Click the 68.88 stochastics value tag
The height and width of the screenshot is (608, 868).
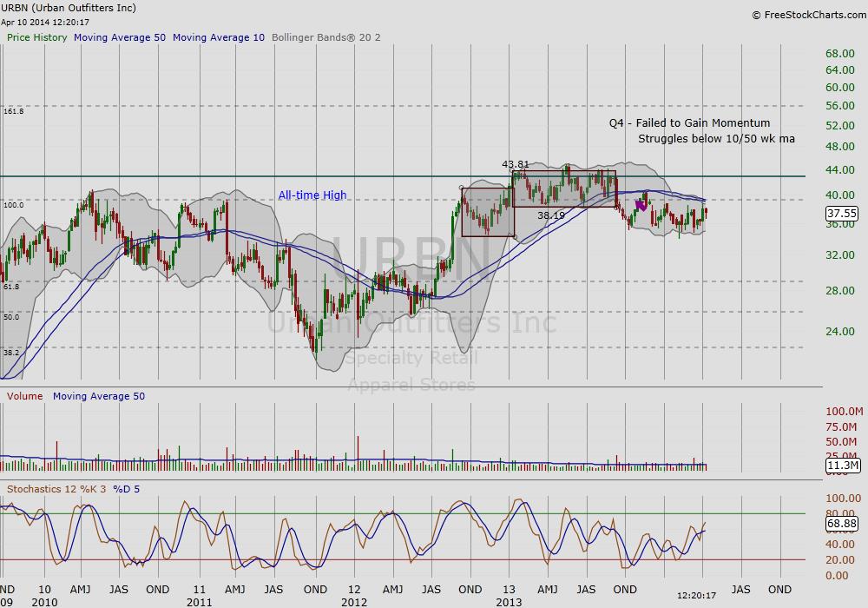point(841,523)
